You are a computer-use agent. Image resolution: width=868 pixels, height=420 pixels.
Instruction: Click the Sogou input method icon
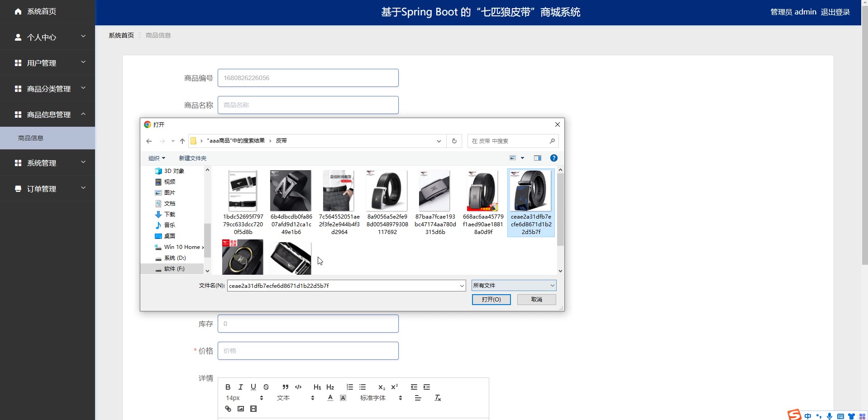click(794, 415)
